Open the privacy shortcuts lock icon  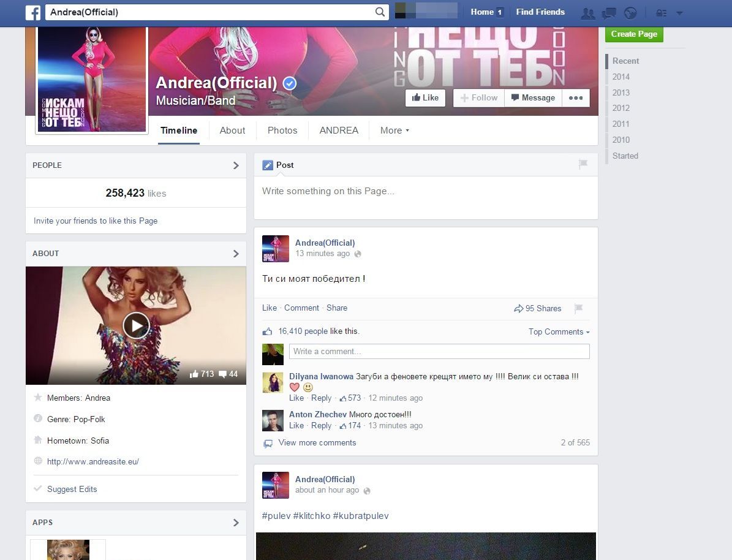(x=661, y=13)
